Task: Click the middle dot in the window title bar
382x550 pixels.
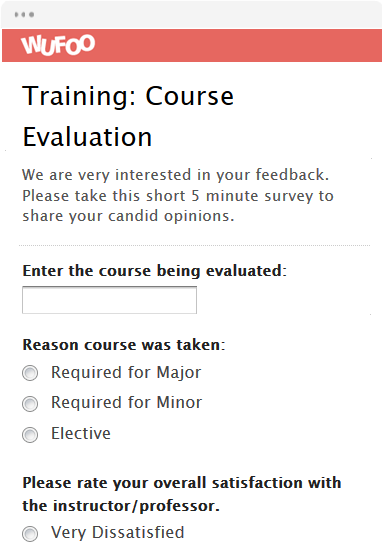Action: [24, 14]
